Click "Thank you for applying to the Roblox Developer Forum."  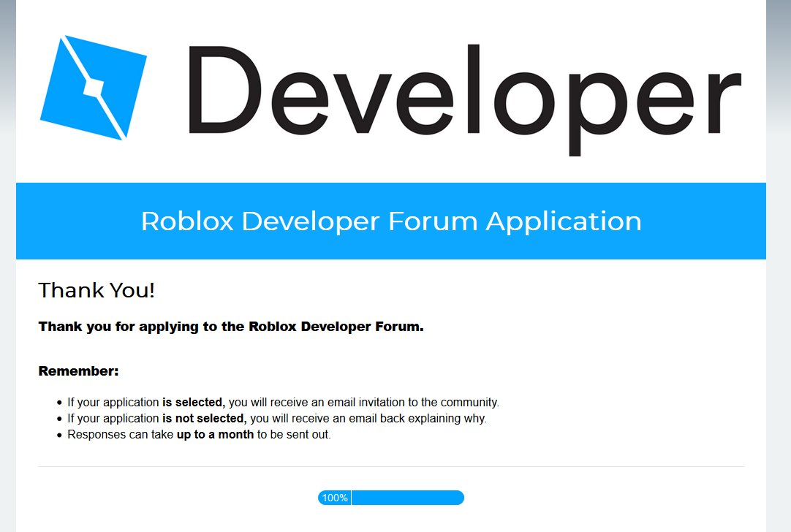coord(231,327)
